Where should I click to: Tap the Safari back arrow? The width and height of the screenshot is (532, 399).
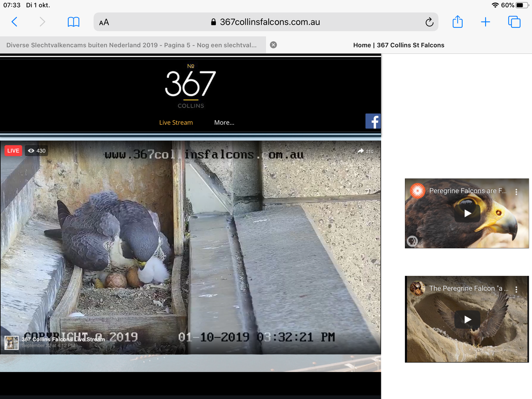[x=14, y=22]
